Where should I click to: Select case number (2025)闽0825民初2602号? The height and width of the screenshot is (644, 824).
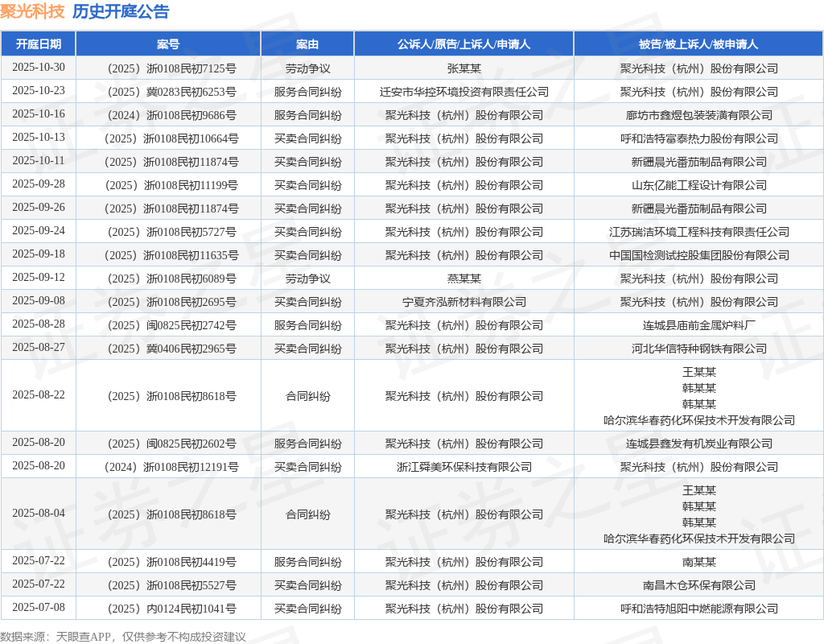[171, 444]
